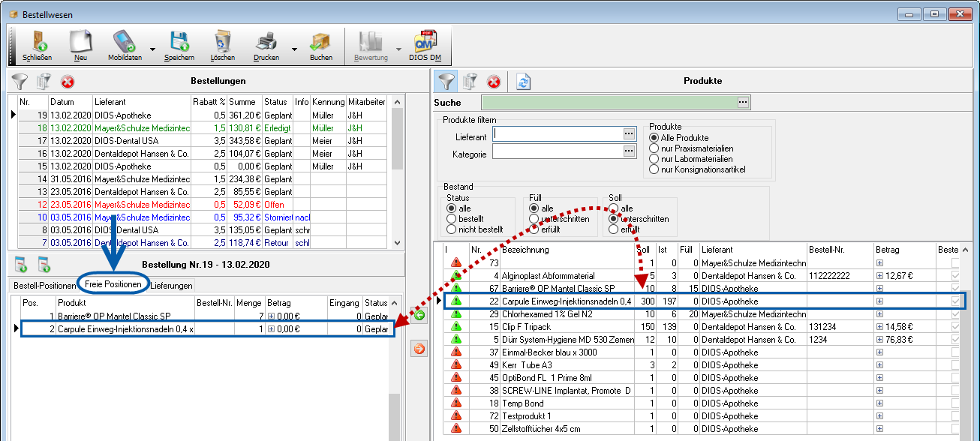Click the filter-settings icon in the Produkte panel
This screenshot has width=980, height=441.
[470, 81]
